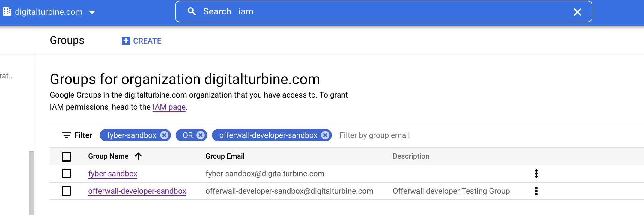Open more actions menu for fyber-sandbox

[536, 174]
